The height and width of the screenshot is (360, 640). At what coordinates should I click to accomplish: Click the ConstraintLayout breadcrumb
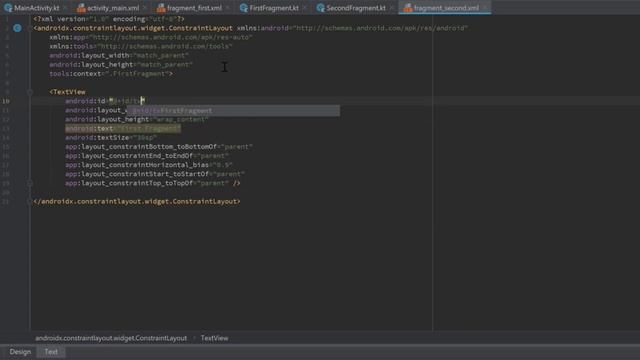pyautogui.click(x=111, y=338)
